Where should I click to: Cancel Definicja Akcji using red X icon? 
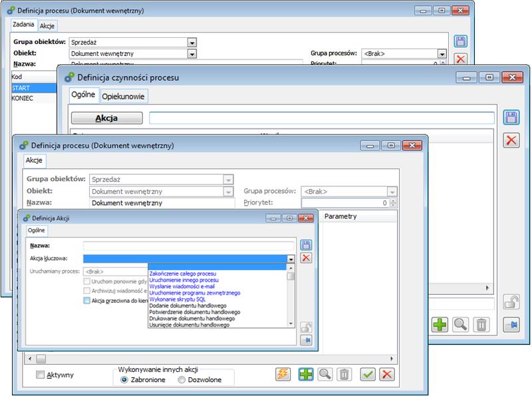coord(306,258)
